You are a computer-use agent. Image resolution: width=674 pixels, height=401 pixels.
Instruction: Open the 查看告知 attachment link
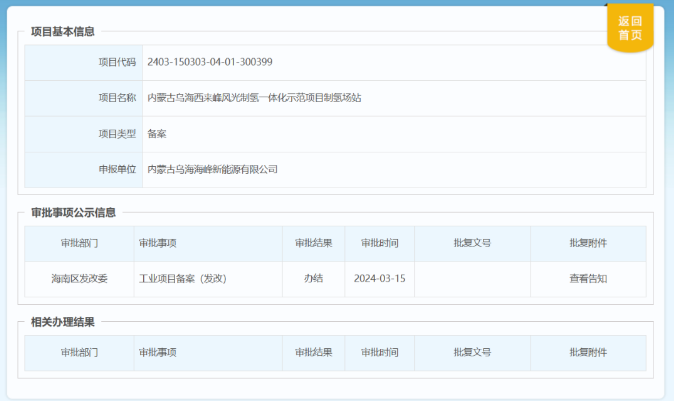[x=588, y=278]
